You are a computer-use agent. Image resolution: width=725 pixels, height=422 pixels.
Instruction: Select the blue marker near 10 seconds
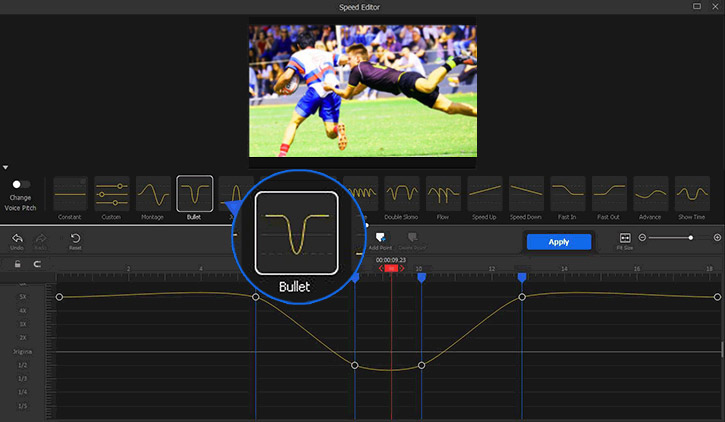[421, 277]
